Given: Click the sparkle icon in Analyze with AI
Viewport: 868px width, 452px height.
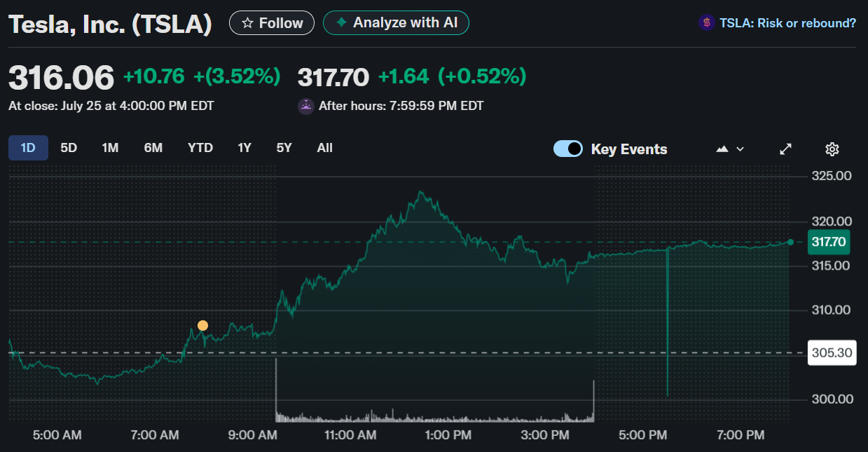Looking at the screenshot, I should [341, 22].
